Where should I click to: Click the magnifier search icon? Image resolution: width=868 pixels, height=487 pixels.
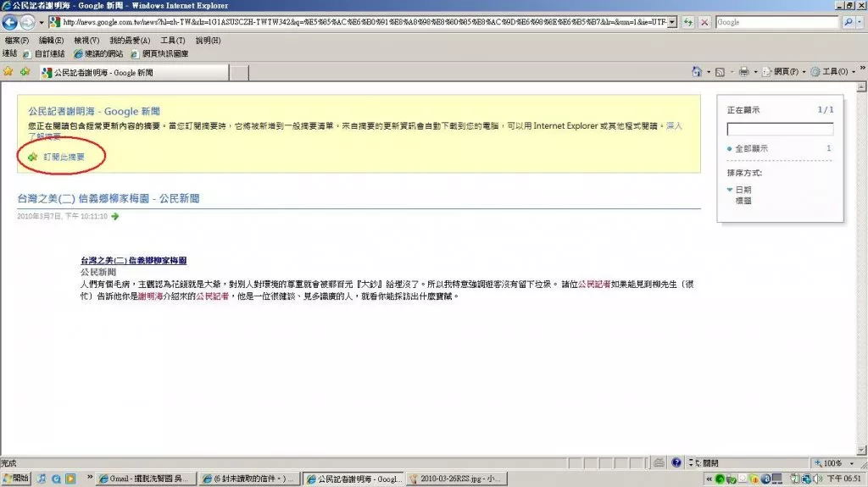pos(848,22)
